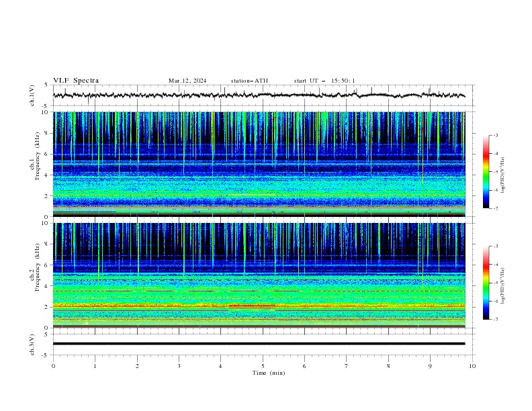Click the ch.2 spectrogram panel

pyautogui.click(x=259, y=275)
